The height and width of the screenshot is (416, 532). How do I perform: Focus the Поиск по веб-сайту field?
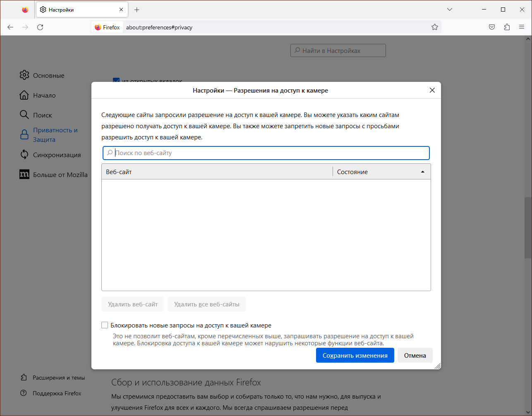click(269, 153)
